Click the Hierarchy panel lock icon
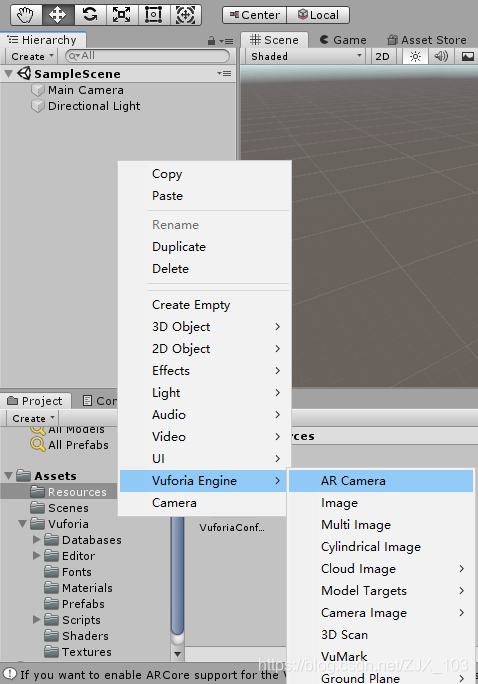This screenshot has height=684, width=478. [x=211, y=41]
